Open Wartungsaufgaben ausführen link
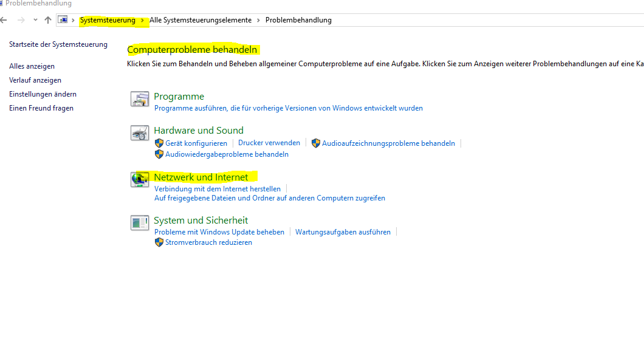The width and height of the screenshot is (644, 339). pos(343,232)
